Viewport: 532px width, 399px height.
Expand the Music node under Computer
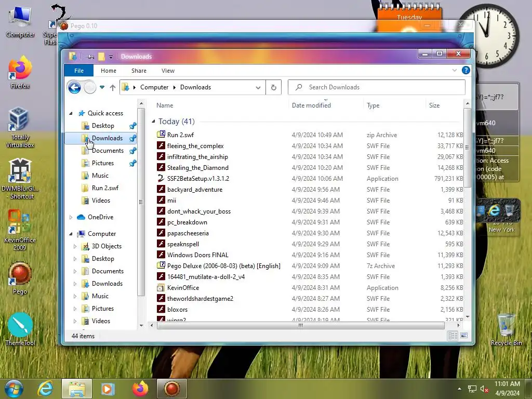[75, 296]
